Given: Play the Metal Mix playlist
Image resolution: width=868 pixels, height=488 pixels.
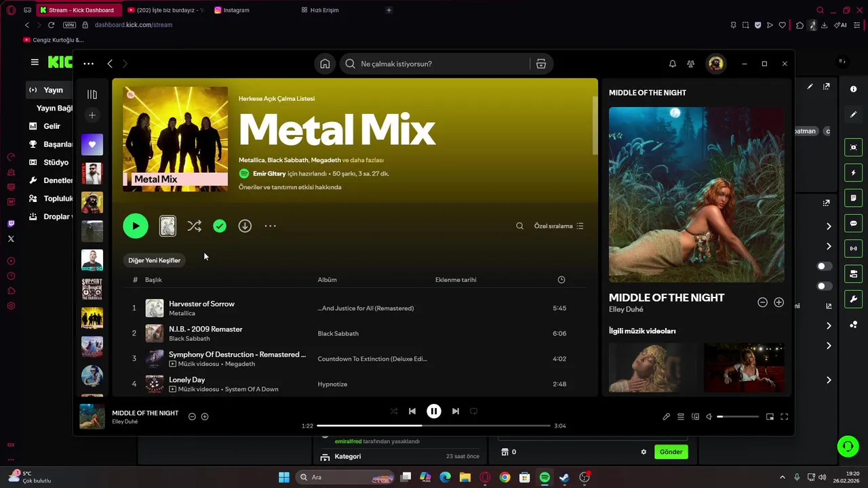Looking at the screenshot, I should coord(136,226).
